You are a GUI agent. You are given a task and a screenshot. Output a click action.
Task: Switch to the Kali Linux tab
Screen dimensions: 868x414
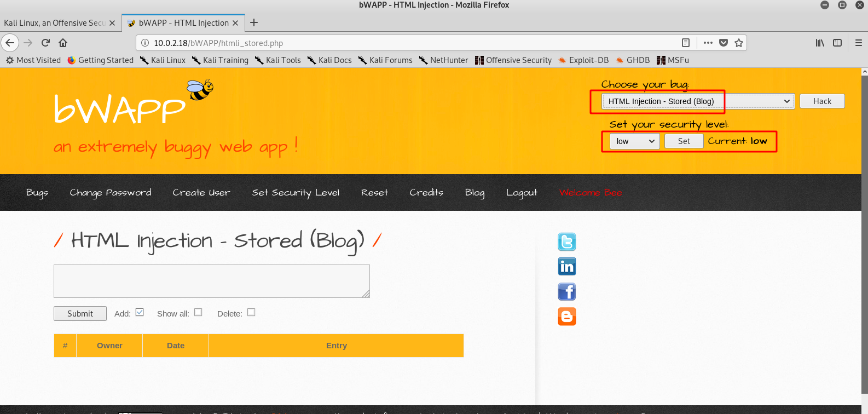point(54,23)
